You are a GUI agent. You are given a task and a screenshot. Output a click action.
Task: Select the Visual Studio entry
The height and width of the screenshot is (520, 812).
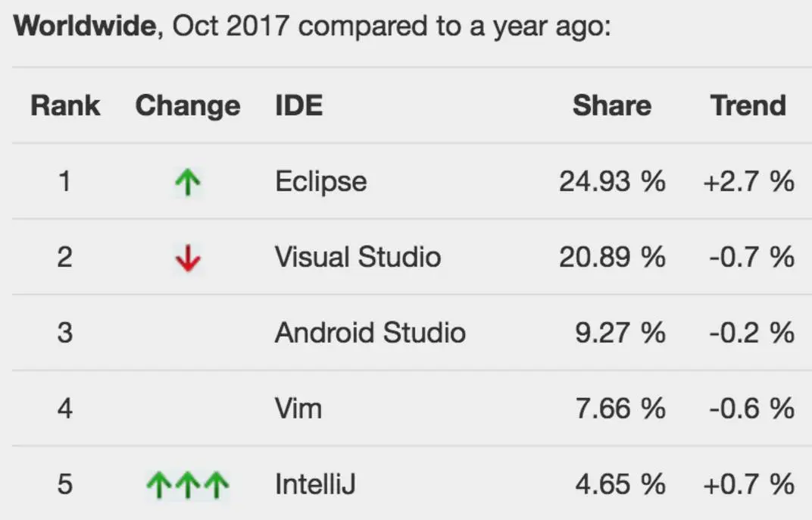point(358,257)
